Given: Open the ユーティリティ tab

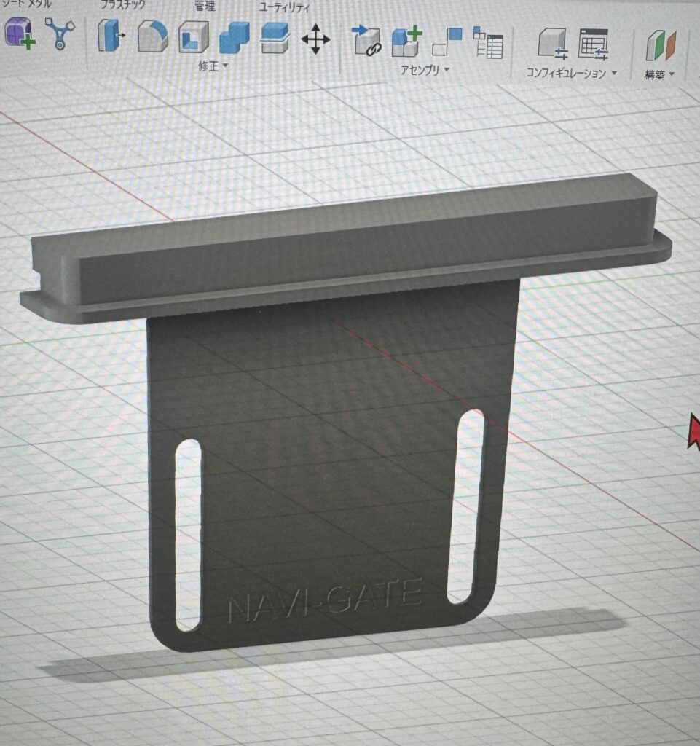Looking at the screenshot, I should 285,8.
